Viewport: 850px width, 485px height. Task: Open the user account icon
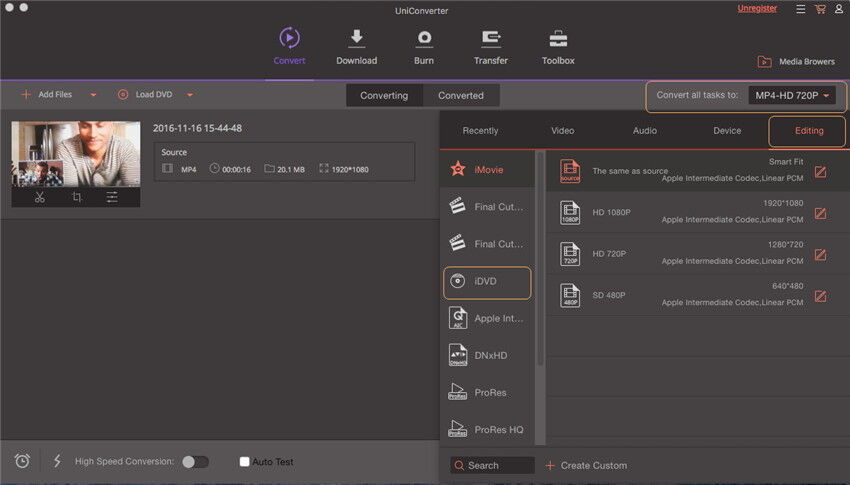tap(839, 9)
